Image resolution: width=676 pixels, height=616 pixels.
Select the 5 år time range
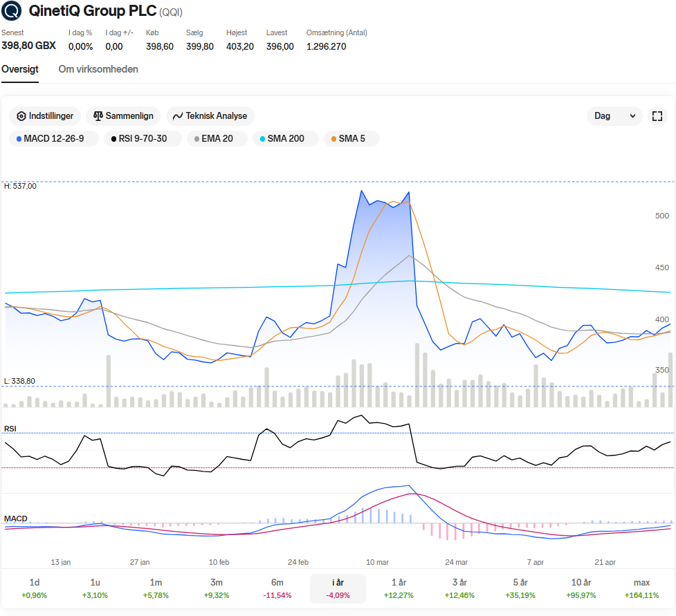520,588
